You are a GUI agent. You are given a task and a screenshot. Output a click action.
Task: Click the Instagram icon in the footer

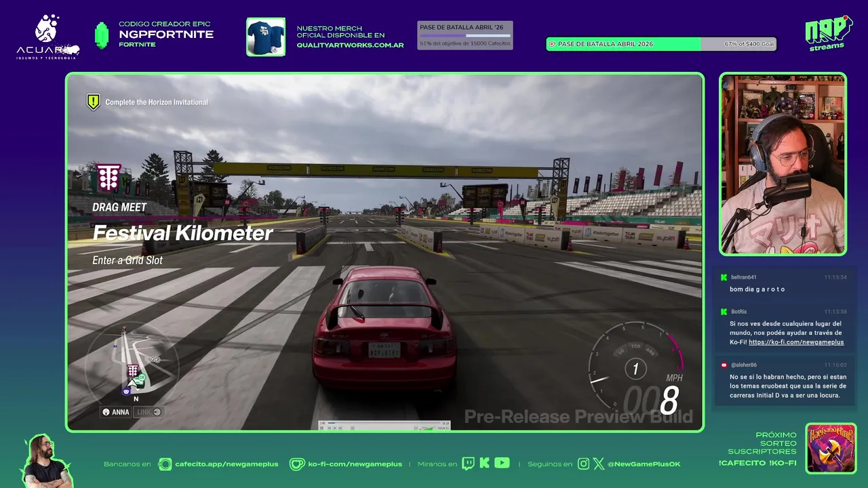(x=584, y=464)
